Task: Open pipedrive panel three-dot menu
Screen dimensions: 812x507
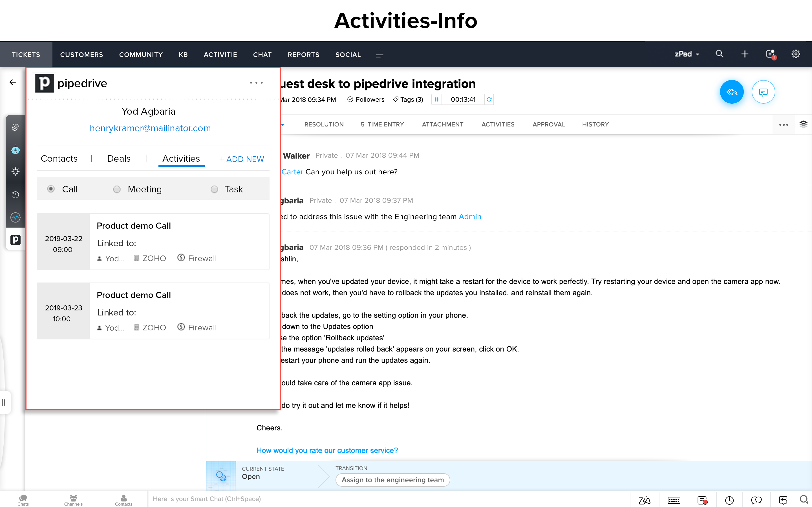Action: pos(256,83)
